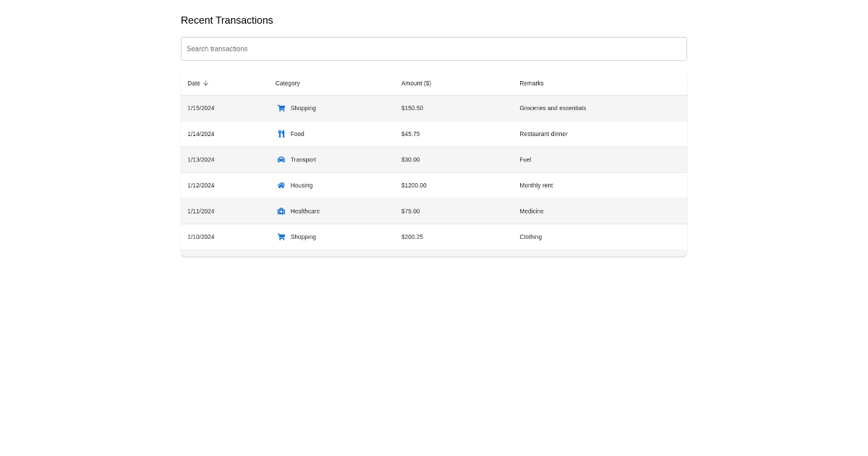
Task: Click the Search transactions input field
Action: point(434,48)
